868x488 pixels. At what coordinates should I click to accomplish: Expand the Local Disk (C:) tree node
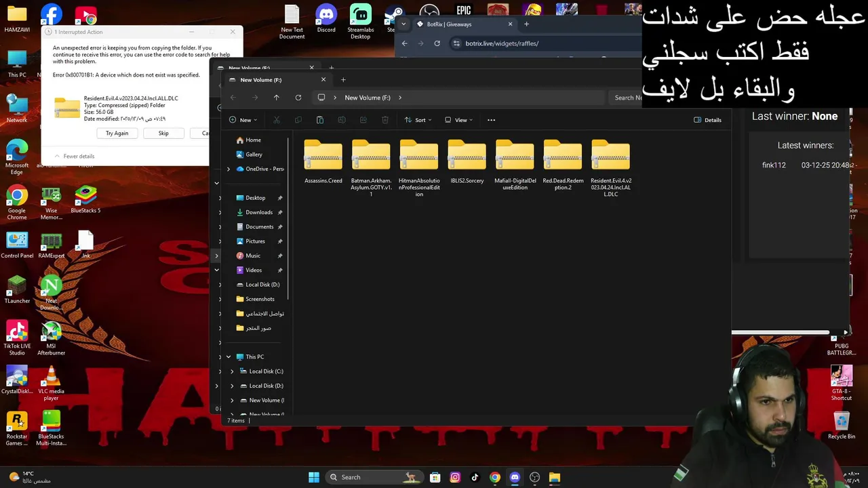point(232,371)
